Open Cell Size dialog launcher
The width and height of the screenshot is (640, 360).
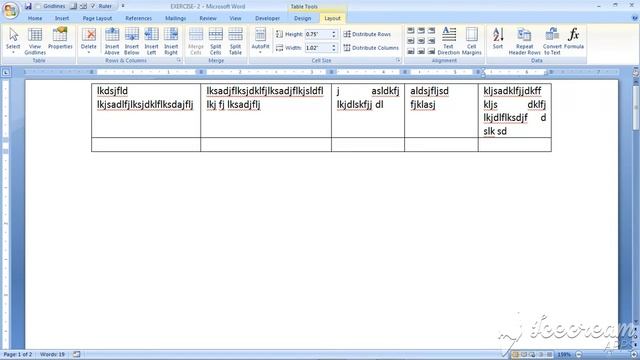pyautogui.click(x=398, y=60)
